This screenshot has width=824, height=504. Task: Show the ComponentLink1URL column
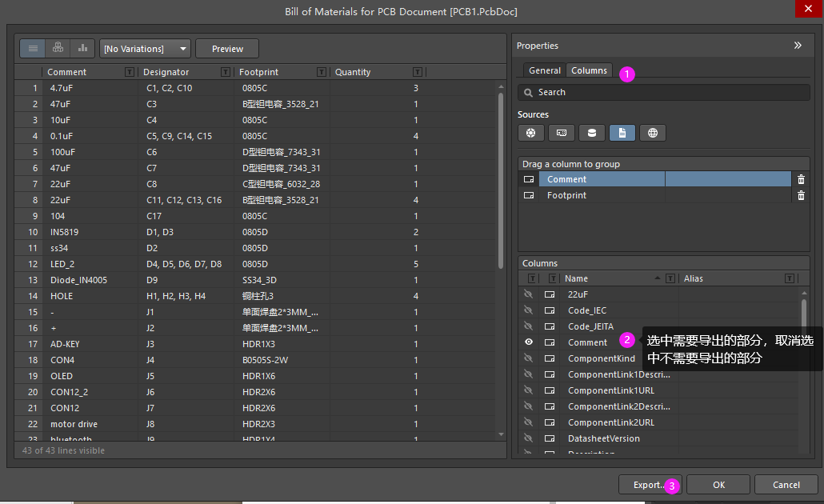[529, 390]
